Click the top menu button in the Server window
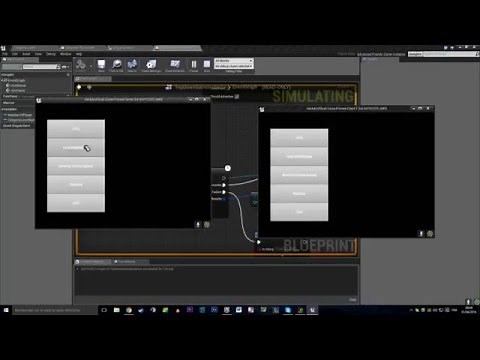 tap(76, 129)
